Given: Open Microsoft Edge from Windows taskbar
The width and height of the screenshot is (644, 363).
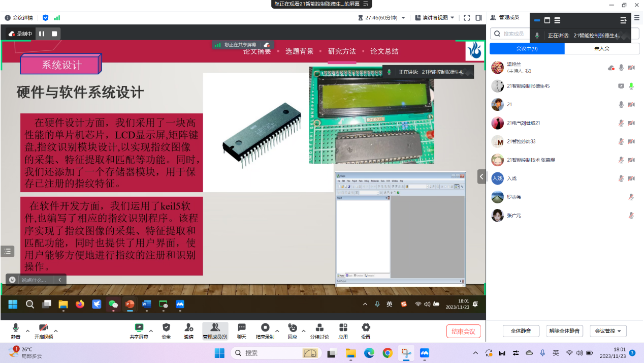Looking at the screenshot, I should pyautogui.click(x=369, y=353).
